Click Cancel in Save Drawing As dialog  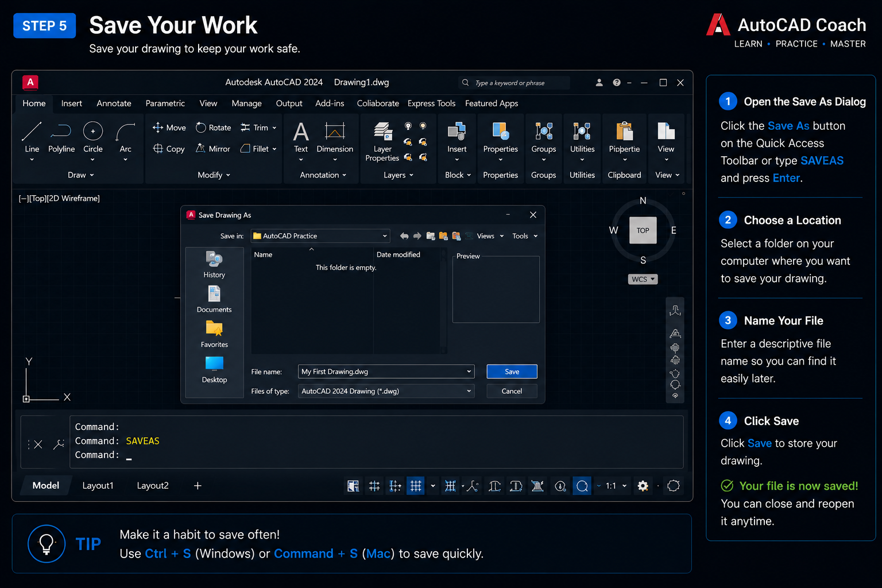click(512, 391)
